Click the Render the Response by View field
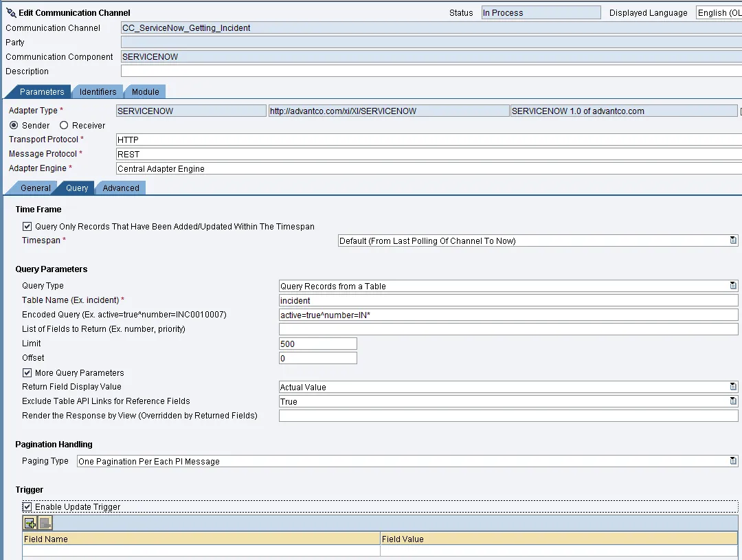The image size is (742, 560). (x=508, y=416)
